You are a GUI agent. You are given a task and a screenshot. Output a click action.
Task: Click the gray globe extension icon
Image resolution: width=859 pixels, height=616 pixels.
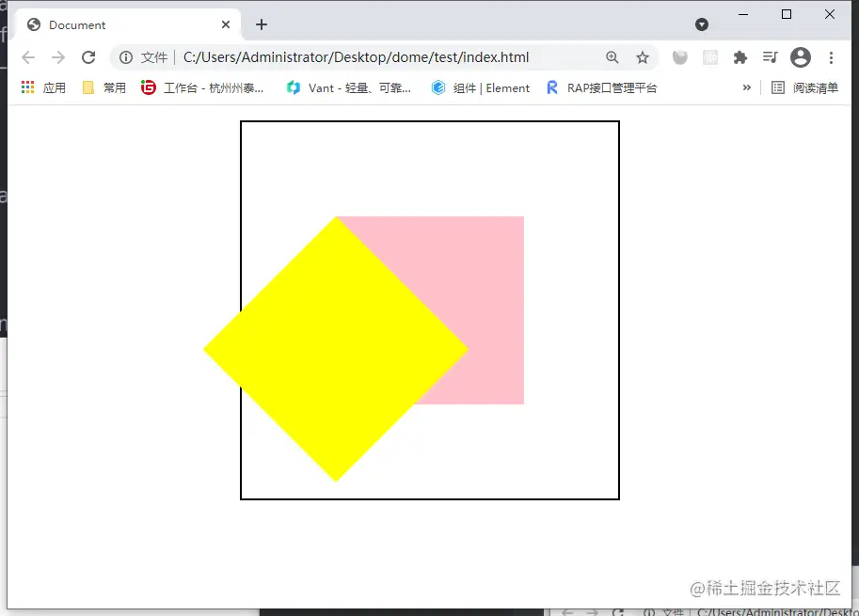pyautogui.click(x=679, y=57)
